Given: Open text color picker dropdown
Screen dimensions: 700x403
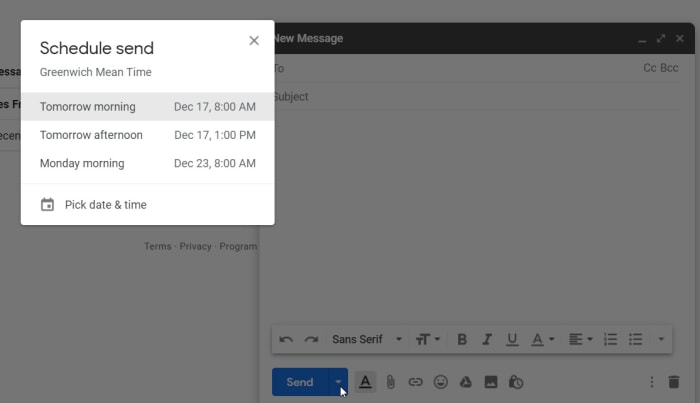Looking at the screenshot, I should [x=542, y=340].
